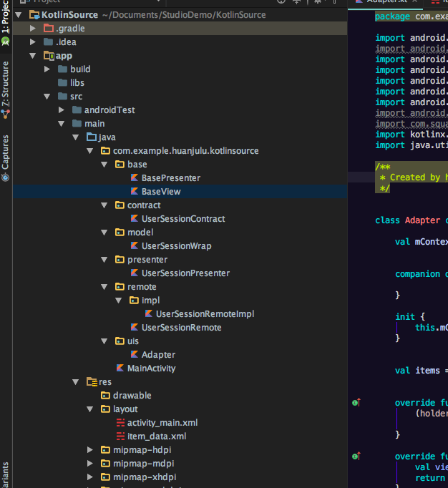Image resolution: width=448 pixels, height=488 pixels.
Task: Collapse the impl package arrow
Action: [x=118, y=301]
